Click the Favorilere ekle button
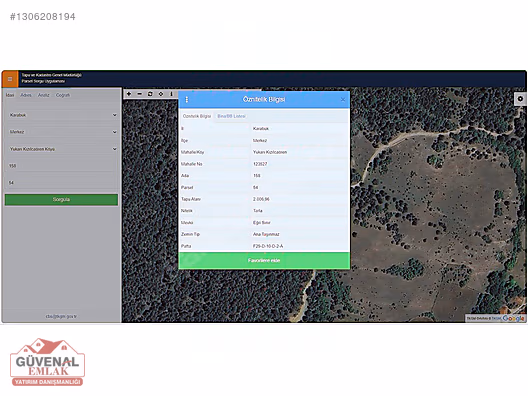 [x=264, y=260]
